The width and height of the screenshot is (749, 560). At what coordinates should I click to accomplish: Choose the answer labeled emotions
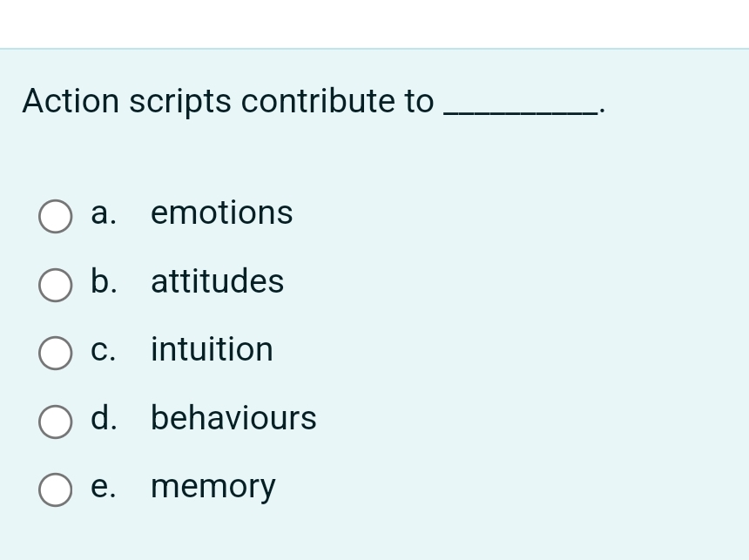(221, 212)
